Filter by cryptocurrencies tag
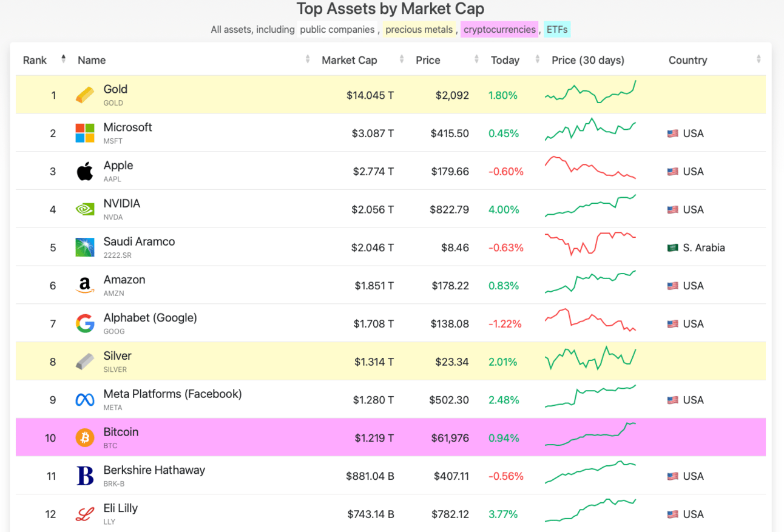The height and width of the screenshot is (532, 784). [x=499, y=29]
